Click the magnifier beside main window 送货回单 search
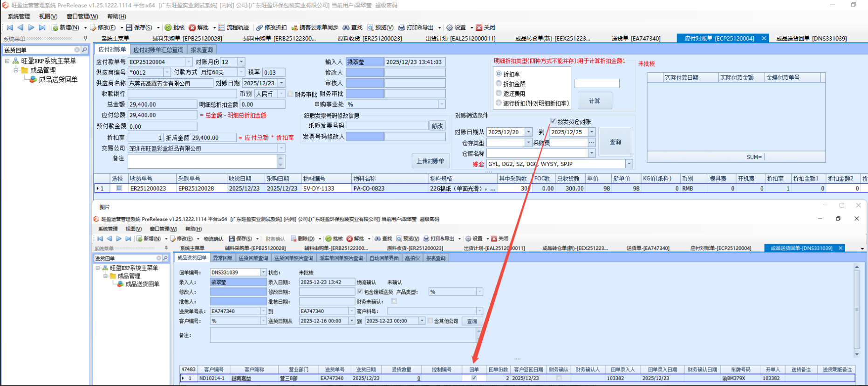Screen dimensions: 868x386 click(84, 50)
